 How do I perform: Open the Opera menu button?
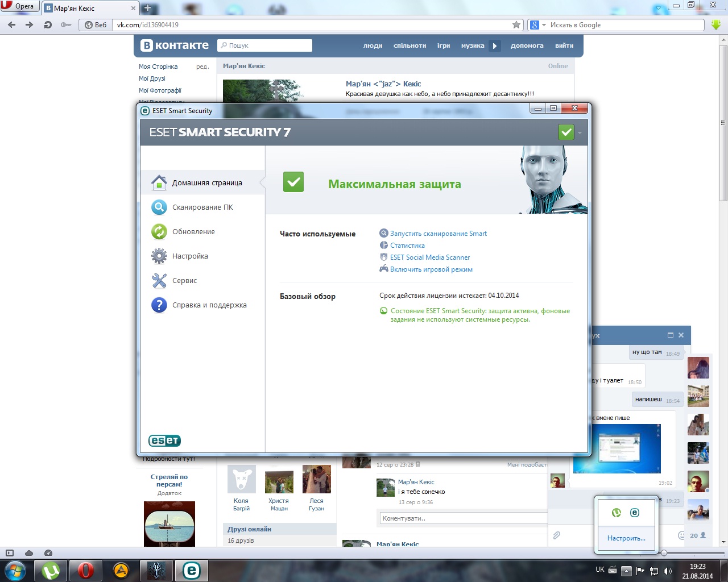pyautogui.click(x=19, y=6)
